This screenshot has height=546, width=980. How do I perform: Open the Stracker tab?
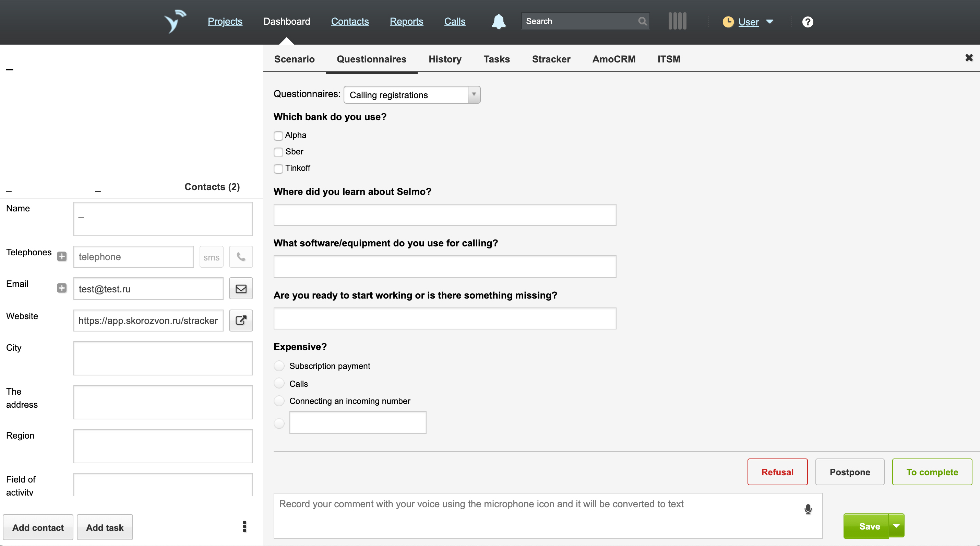pyautogui.click(x=551, y=59)
